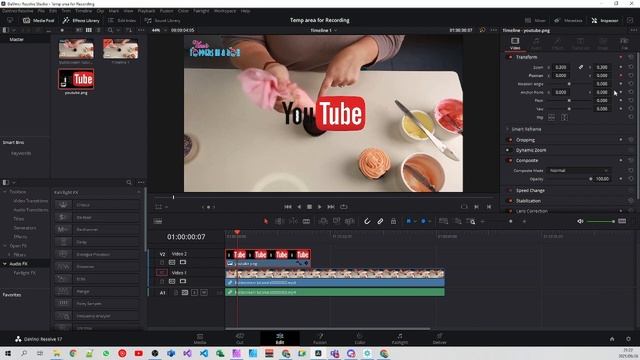
Task: Toggle the Inspector panel
Action: 604,20
